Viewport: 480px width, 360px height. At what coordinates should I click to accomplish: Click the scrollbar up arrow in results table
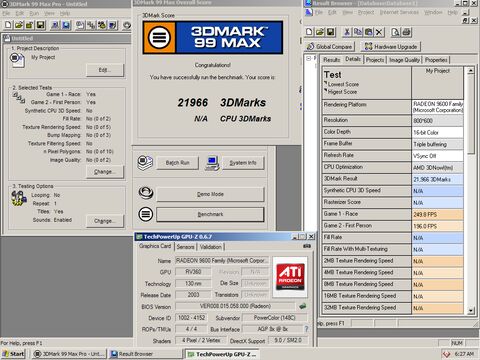pos(470,71)
